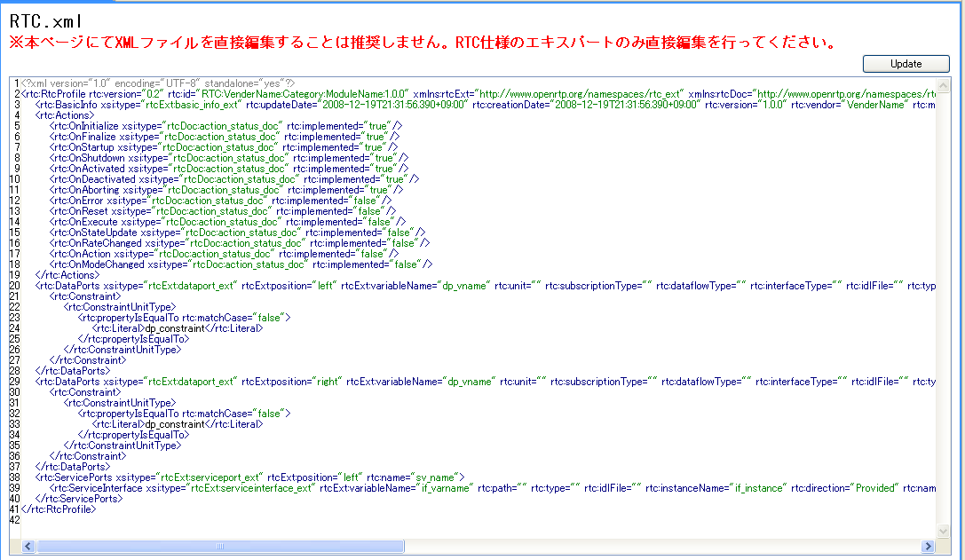Image resolution: width=965 pixels, height=560 pixels.
Task: Click the closing rtc:Actions tag
Action: (67, 275)
